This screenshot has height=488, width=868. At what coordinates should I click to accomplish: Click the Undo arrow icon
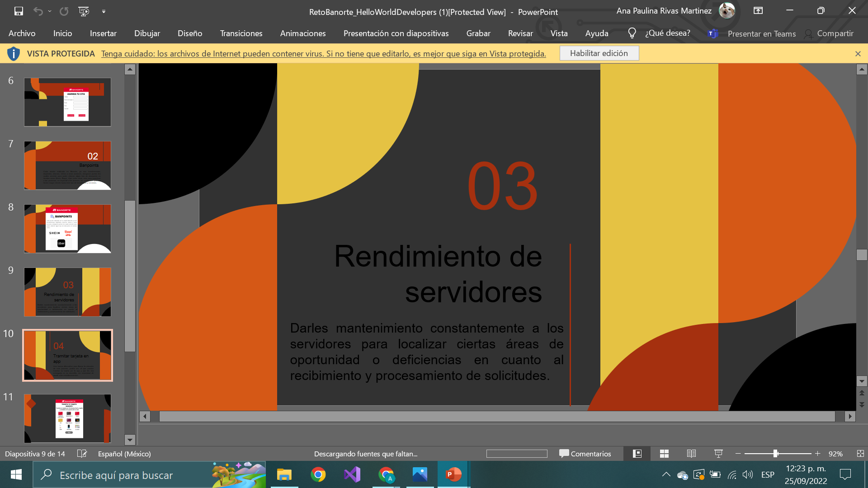pos(38,11)
